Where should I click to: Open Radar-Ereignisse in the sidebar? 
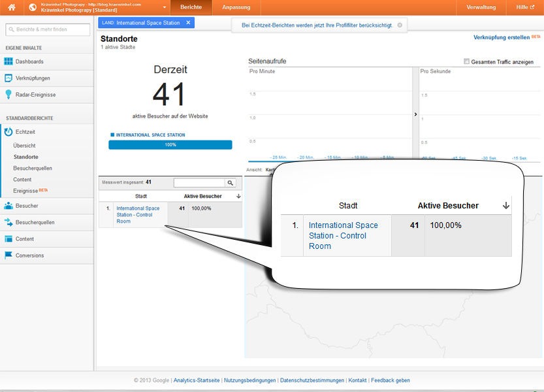point(46,95)
